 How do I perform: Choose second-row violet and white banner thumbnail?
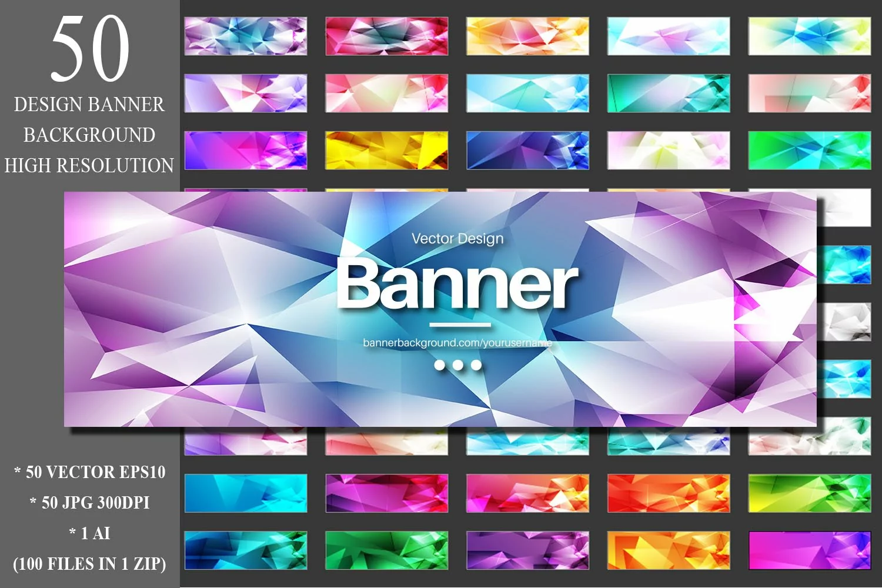coord(246,93)
